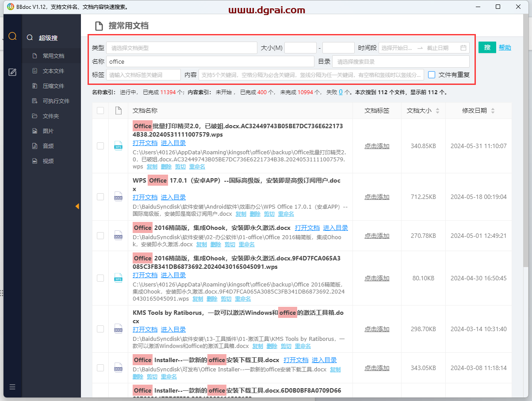Screen dimensions: 532x401
Task: Select 音频 in the sidebar
Action: coord(51,146)
